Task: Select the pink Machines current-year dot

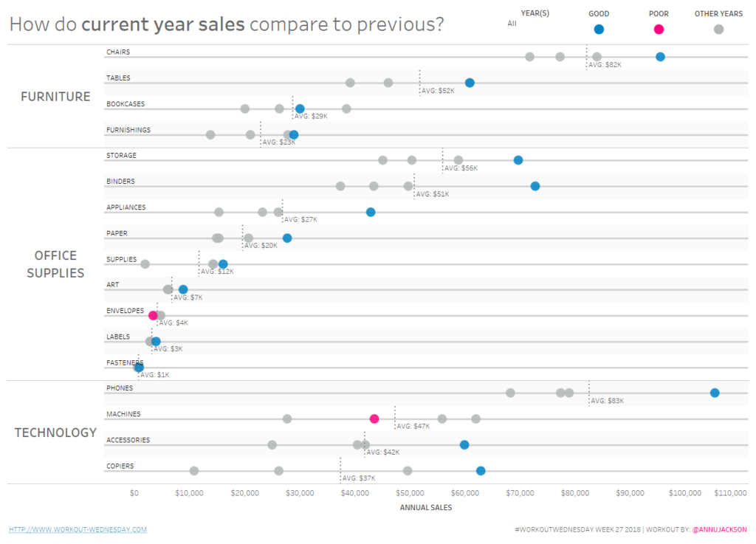Action: tap(374, 419)
